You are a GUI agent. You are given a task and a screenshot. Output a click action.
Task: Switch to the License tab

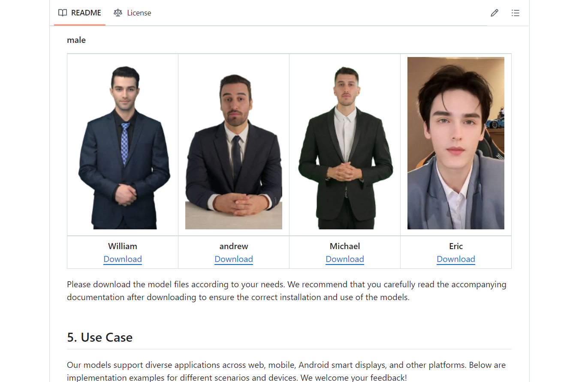tap(133, 13)
